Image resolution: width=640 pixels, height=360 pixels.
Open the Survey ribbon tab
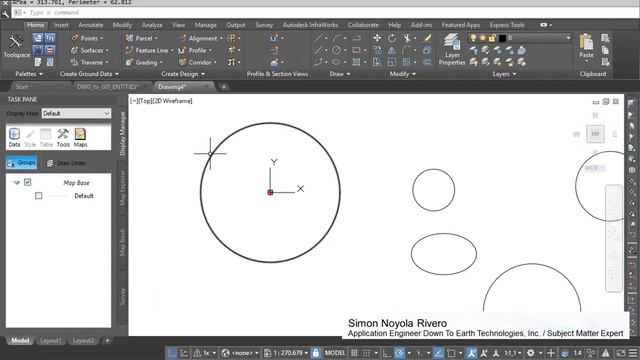[x=264, y=25]
